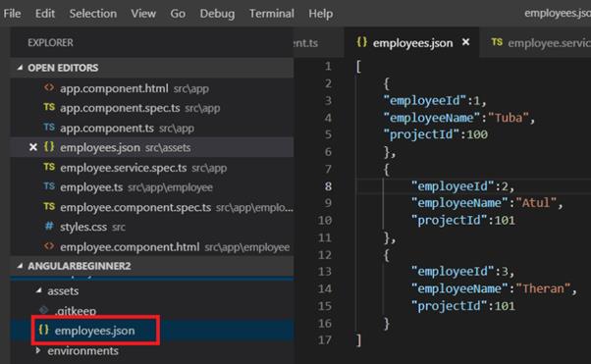591x364 pixels.
Task: Open app.component.spec.ts in open editors
Action: [152, 108]
